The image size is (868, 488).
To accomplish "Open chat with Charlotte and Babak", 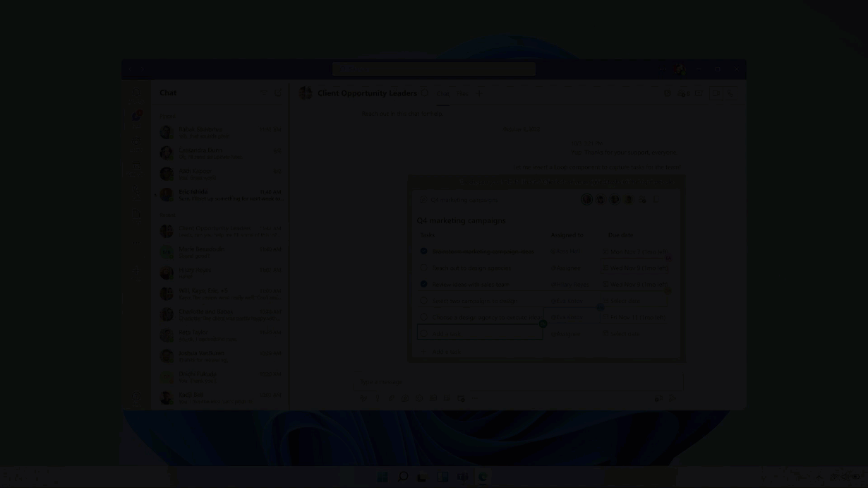I will [221, 314].
